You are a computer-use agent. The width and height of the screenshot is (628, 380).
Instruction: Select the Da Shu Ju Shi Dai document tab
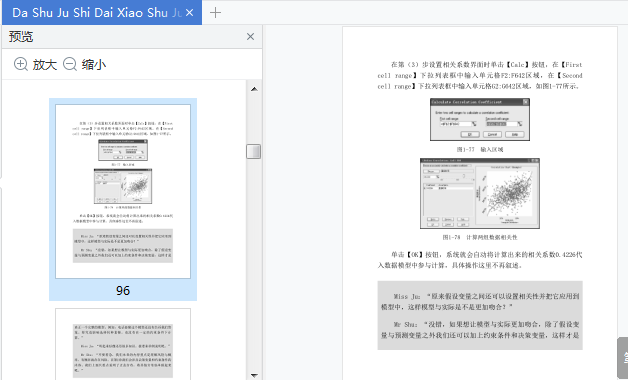[102, 12]
